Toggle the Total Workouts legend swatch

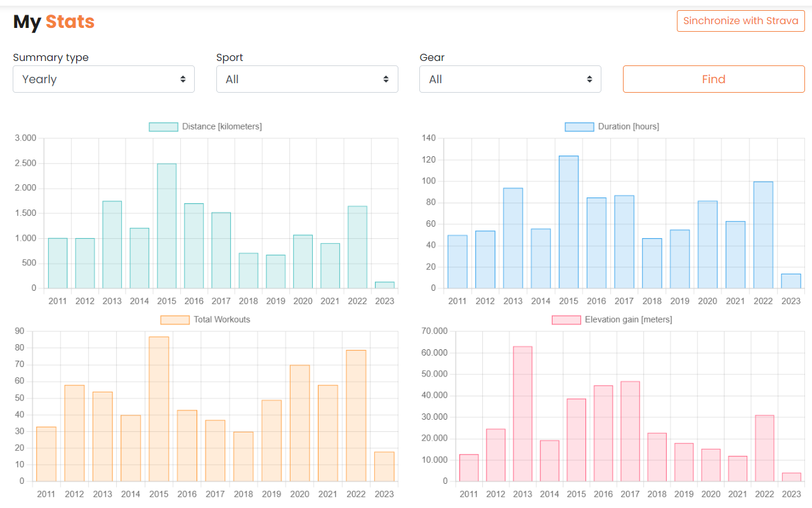pos(174,320)
